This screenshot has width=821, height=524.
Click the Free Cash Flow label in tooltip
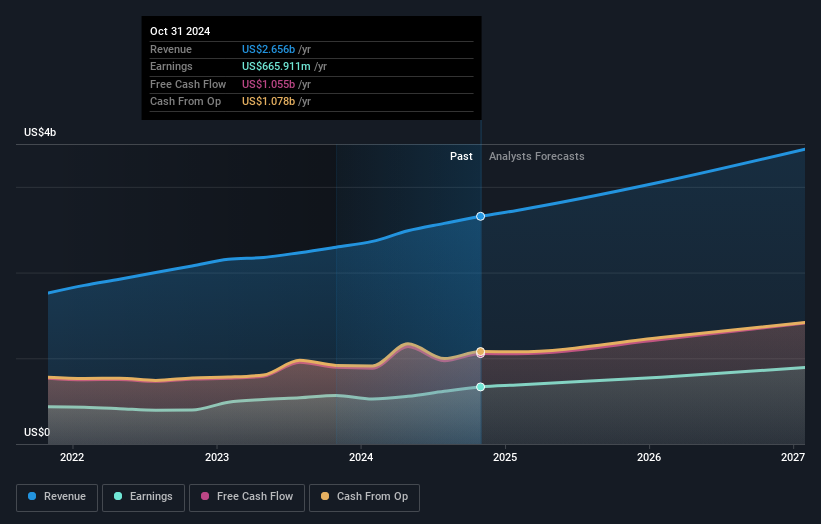coord(188,84)
